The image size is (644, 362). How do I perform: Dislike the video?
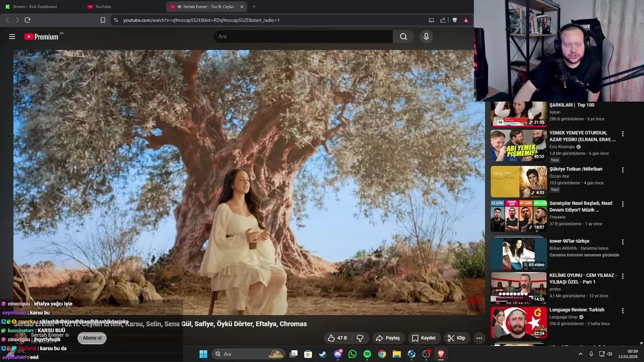(360, 338)
